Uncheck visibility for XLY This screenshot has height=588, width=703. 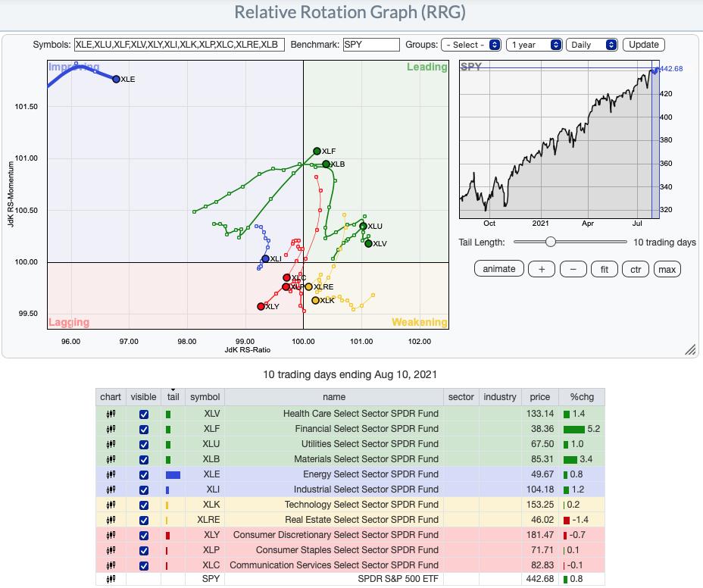pos(143,536)
